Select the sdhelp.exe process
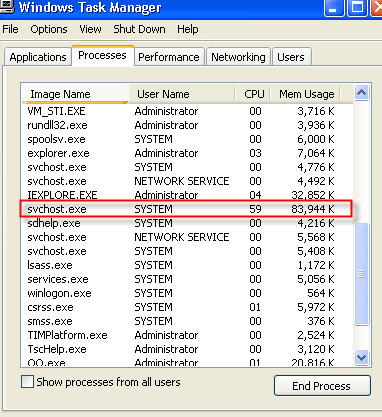The height and width of the screenshot is (417, 382). (187, 223)
